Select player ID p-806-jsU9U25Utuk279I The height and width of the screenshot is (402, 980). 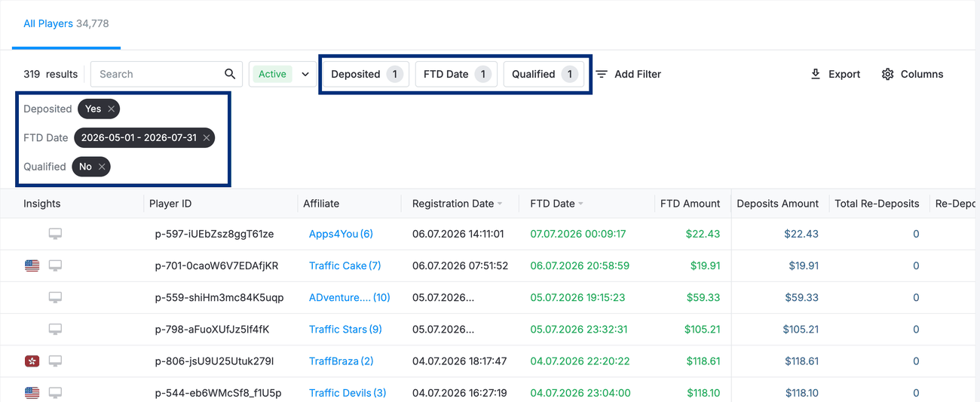coord(214,361)
